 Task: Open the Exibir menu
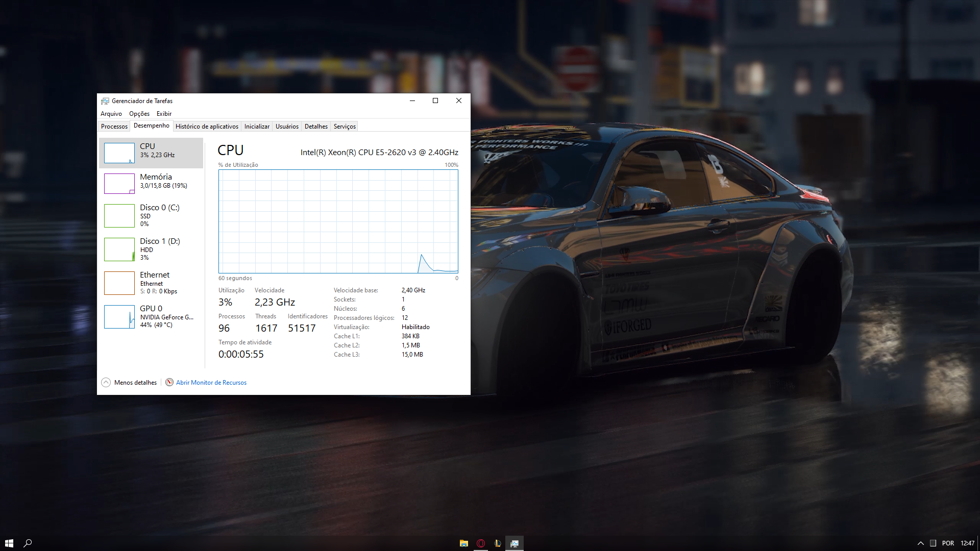164,114
